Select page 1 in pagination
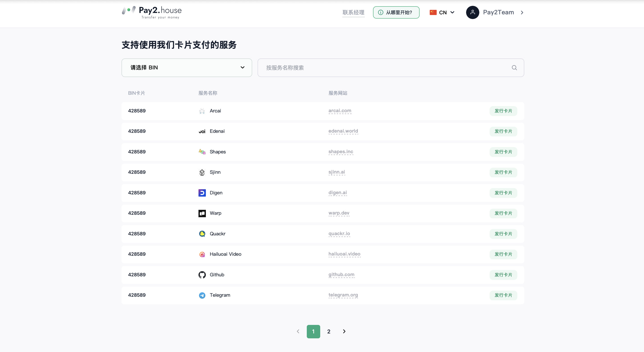The image size is (644, 352). [x=313, y=331]
